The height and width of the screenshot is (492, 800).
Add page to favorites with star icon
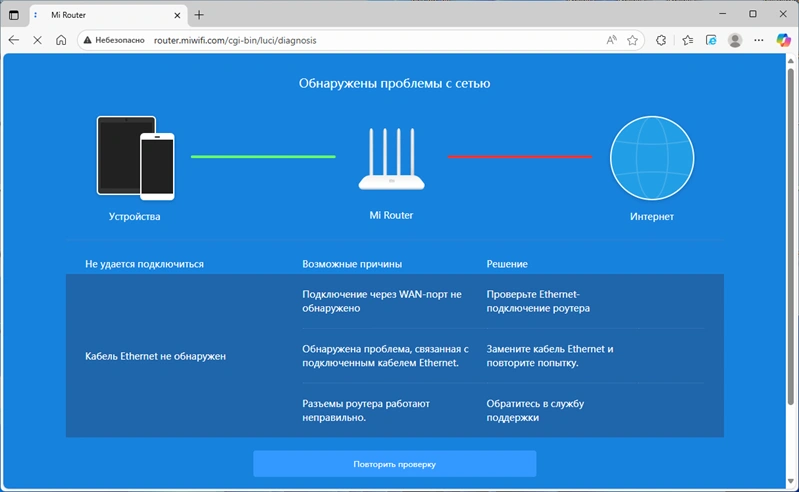[x=632, y=40]
